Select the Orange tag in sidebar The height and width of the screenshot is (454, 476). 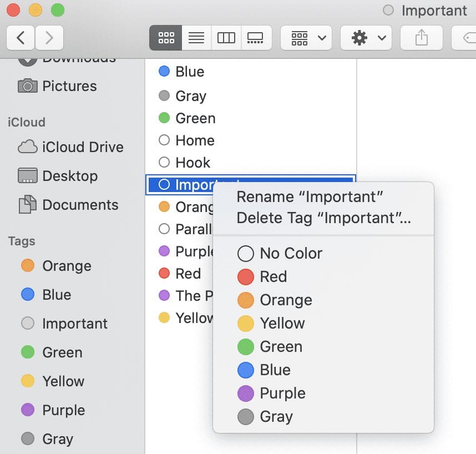67,266
